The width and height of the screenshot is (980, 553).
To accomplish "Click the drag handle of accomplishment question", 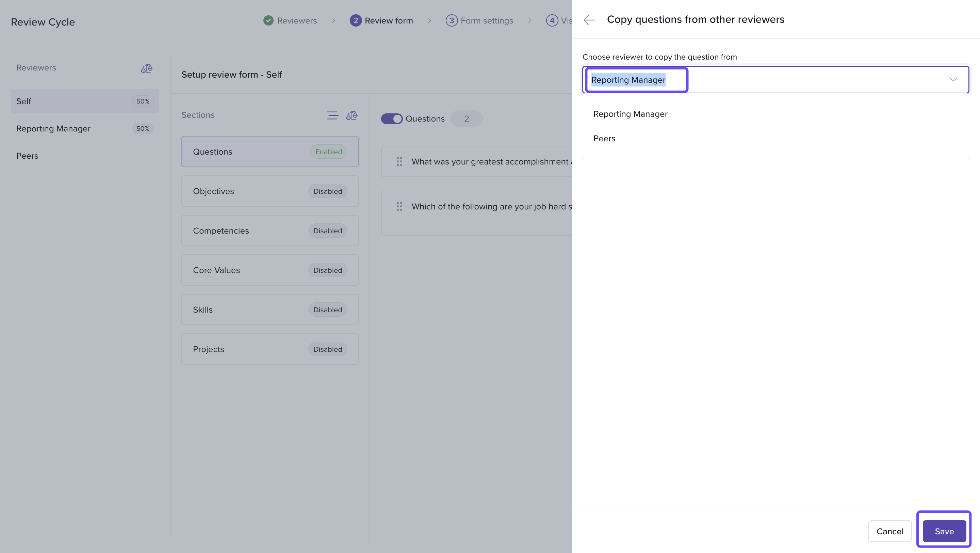I will (399, 162).
